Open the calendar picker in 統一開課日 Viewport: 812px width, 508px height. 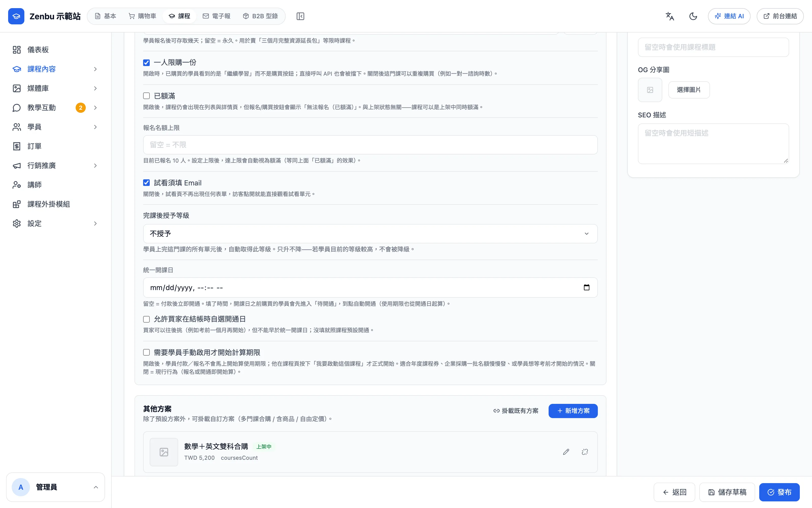586,288
